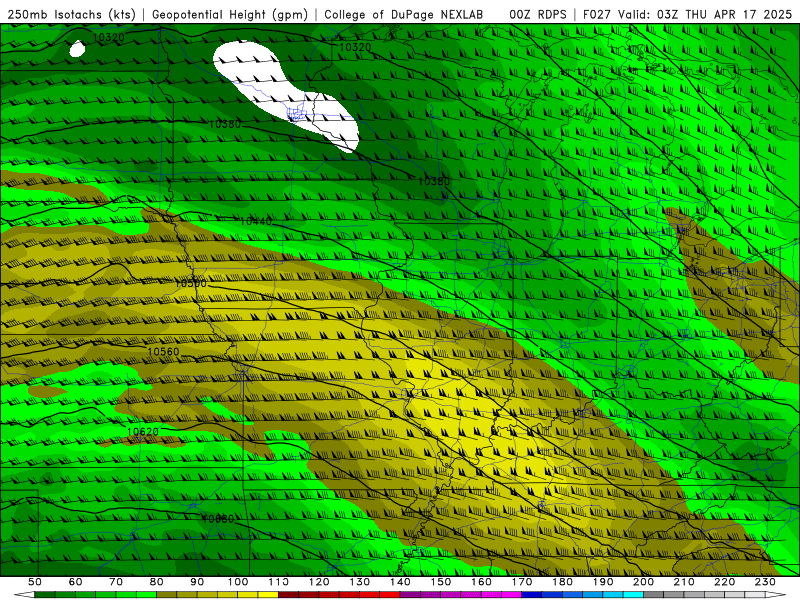The height and width of the screenshot is (600, 800).
Task: Click the 10560 height contour label
Action: 163,352
